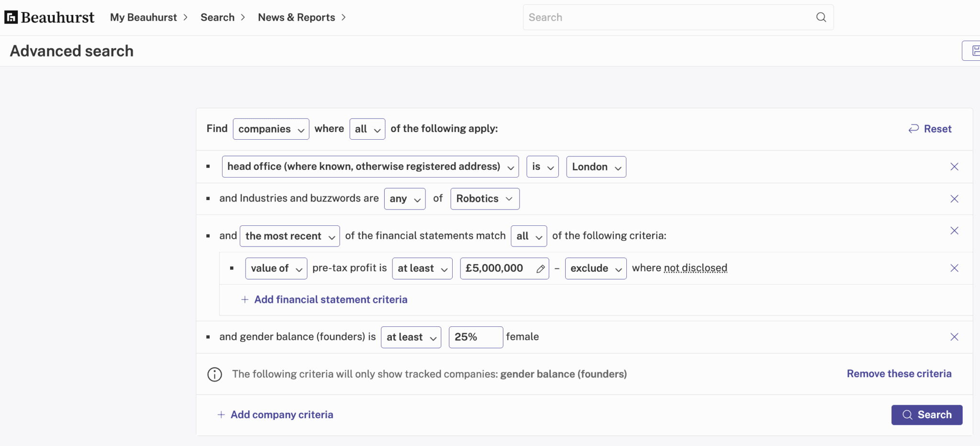Click the 25% female percentage field
This screenshot has width=980, height=446.
476,337
